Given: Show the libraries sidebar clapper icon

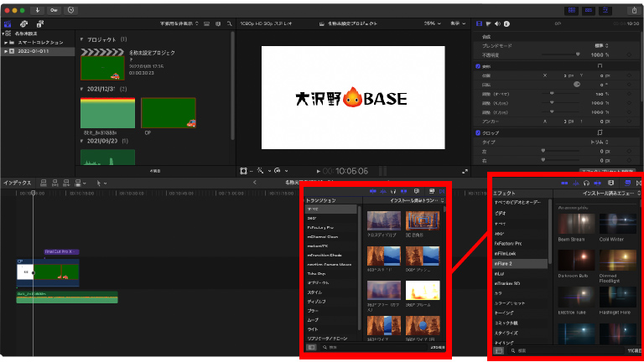Looking at the screenshot, I should [8, 24].
